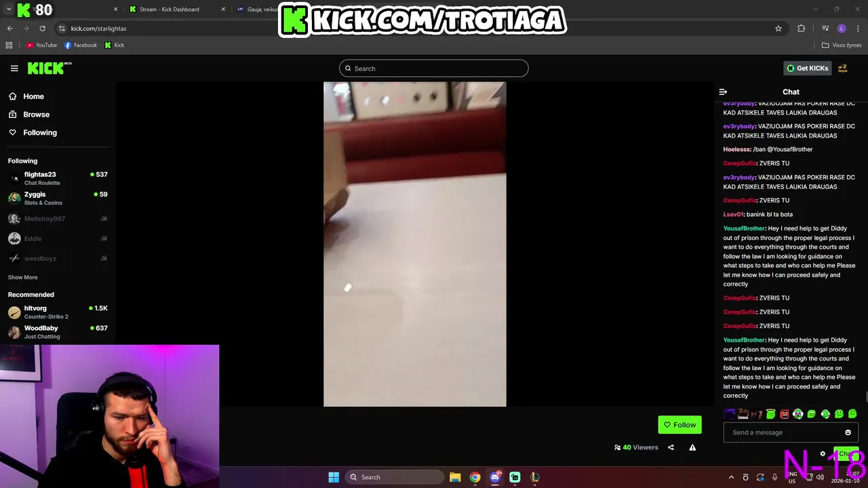Click the 40 Viewers count
This screenshot has height=488, width=868.
click(x=636, y=447)
